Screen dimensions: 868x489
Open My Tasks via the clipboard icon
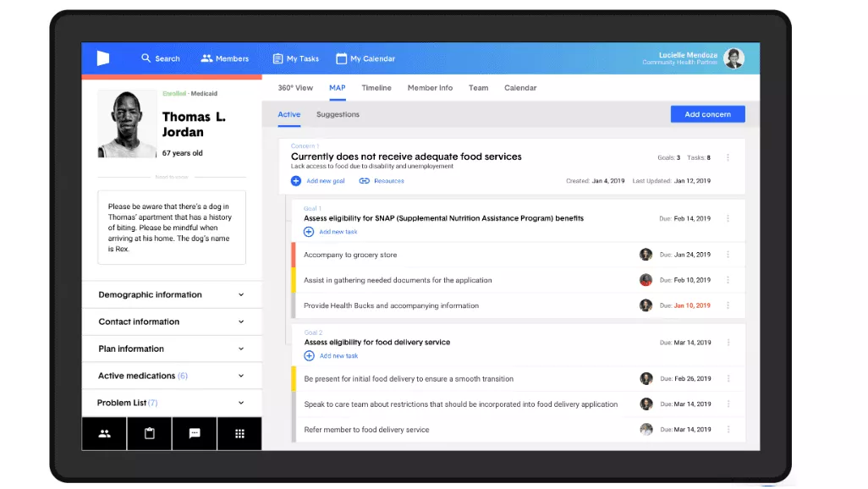click(x=277, y=58)
